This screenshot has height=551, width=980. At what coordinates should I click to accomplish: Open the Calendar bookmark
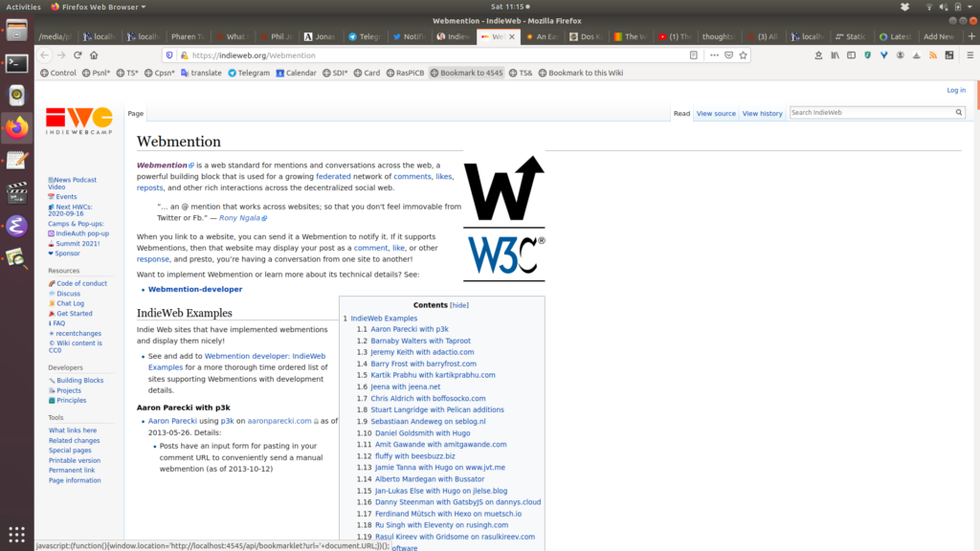[x=296, y=73]
